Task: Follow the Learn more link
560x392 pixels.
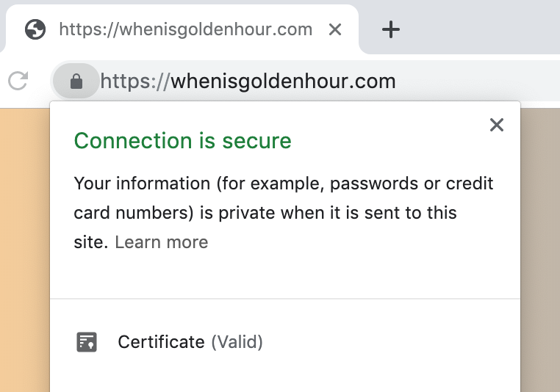Action: point(162,242)
